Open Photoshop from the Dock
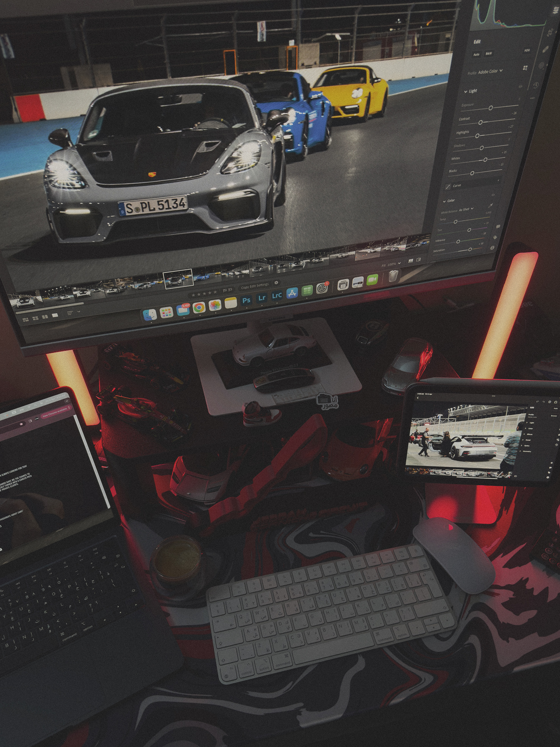This screenshot has width=560, height=747. click(246, 300)
